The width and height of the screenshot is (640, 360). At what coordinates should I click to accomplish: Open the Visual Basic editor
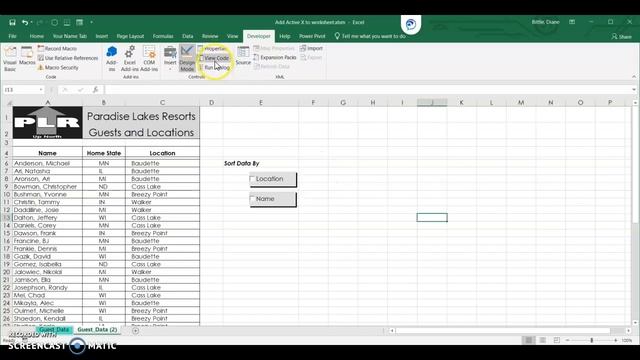pos(10,58)
